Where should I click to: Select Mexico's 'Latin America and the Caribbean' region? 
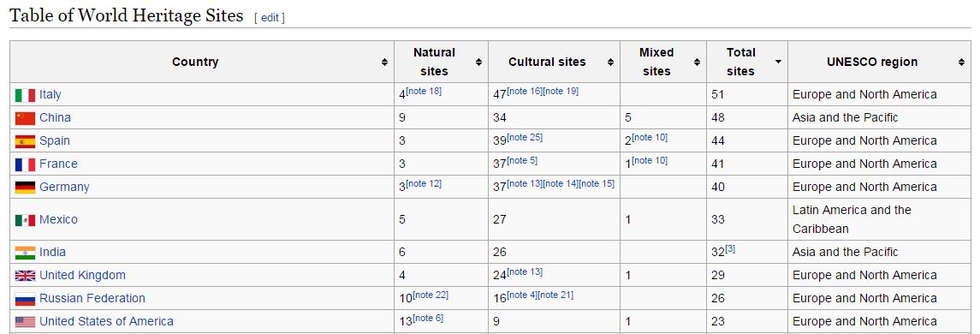pyautogui.click(x=852, y=219)
